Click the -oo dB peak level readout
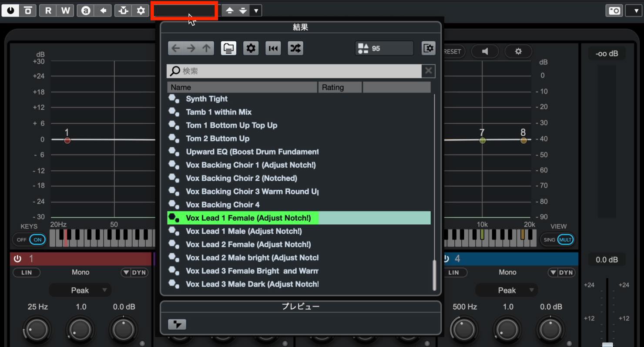This screenshot has width=644, height=347. pyautogui.click(x=607, y=54)
